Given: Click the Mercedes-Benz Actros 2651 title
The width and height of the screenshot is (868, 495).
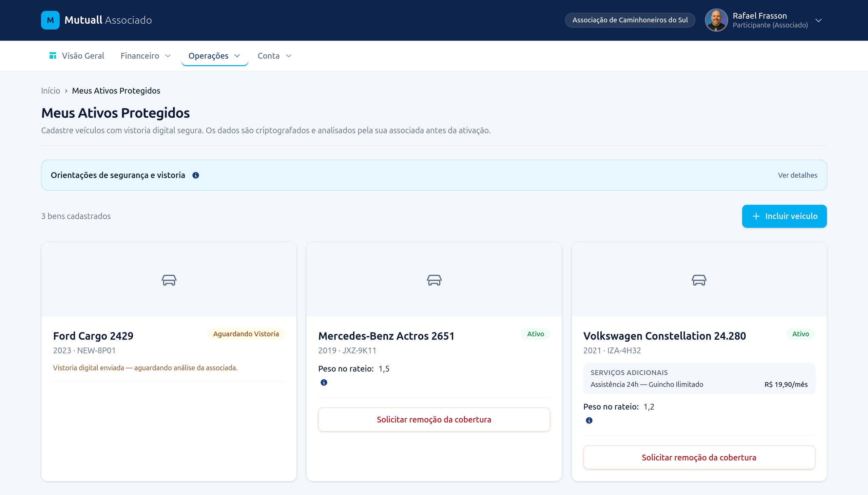Looking at the screenshot, I should pos(386,336).
